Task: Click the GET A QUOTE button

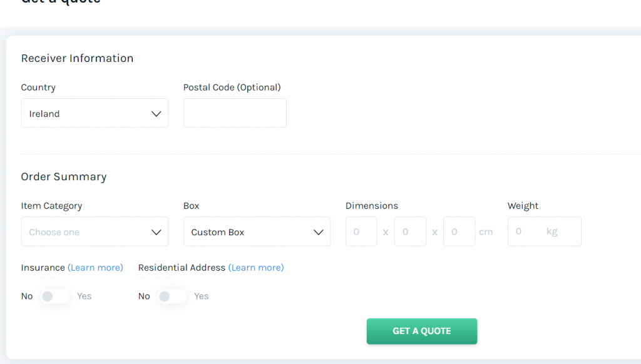Action: [x=422, y=331]
